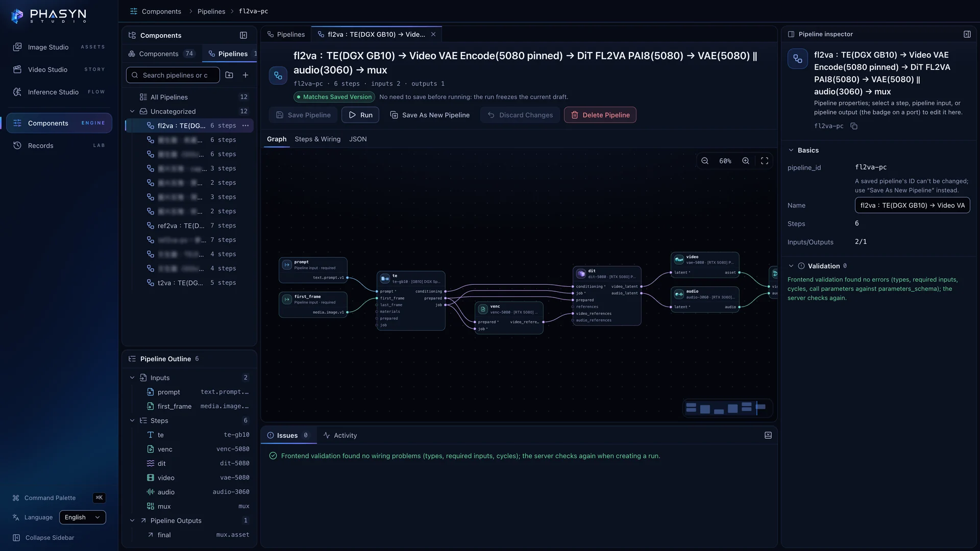Collapse the Inputs section in Pipeline Outline
This screenshot has width=980, height=551.
(x=132, y=378)
